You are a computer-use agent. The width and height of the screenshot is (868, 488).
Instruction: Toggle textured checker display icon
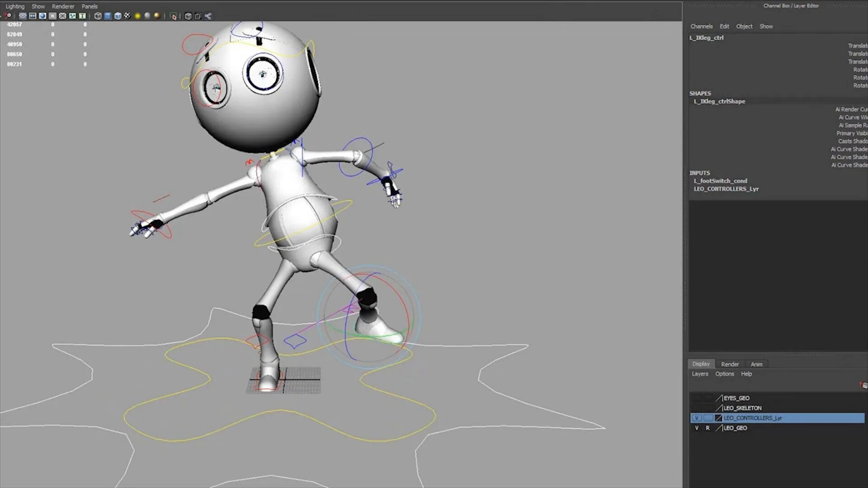click(127, 16)
